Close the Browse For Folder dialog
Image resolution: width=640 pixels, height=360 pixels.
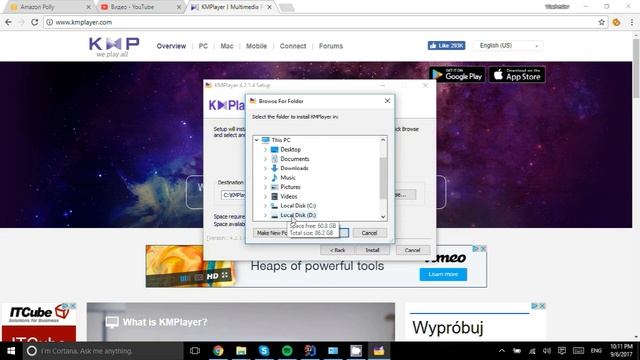coord(387,101)
